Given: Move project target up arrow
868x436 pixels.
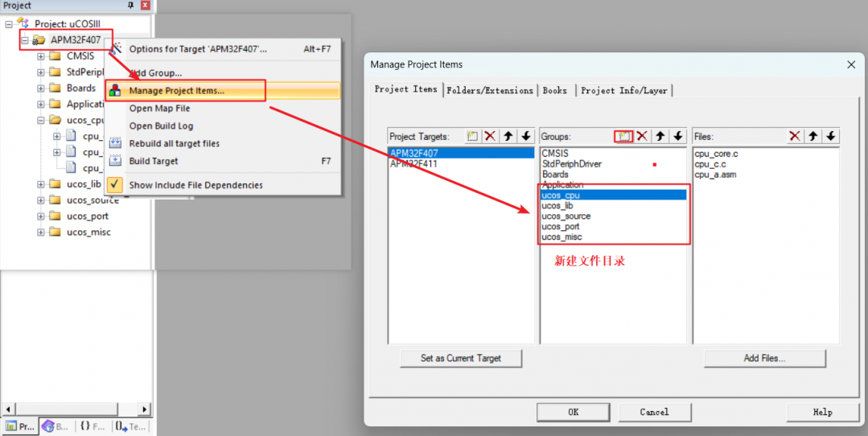Looking at the screenshot, I should click(508, 136).
